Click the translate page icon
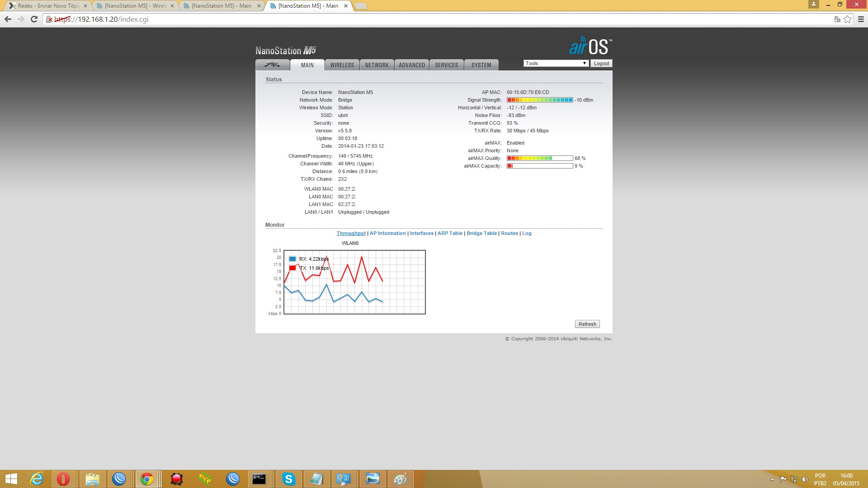The height and width of the screenshot is (488, 868). click(x=837, y=19)
